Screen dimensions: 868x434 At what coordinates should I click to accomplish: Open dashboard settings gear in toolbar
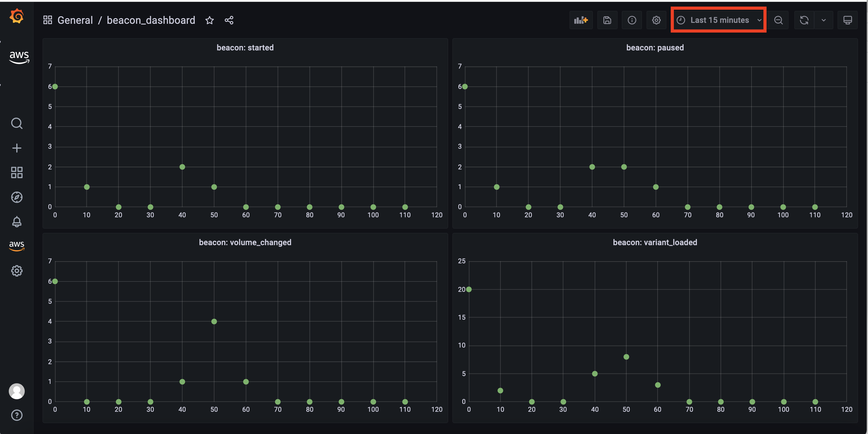pos(656,20)
